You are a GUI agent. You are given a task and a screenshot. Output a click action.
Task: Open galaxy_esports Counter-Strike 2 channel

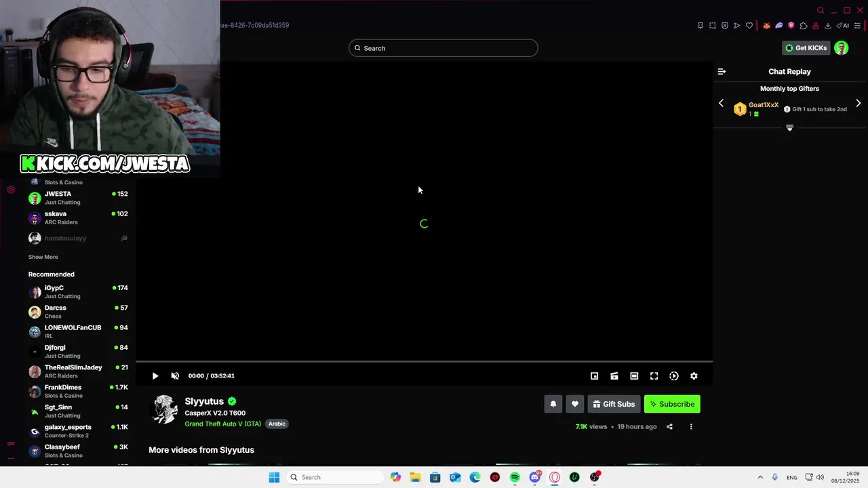pyautogui.click(x=78, y=431)
